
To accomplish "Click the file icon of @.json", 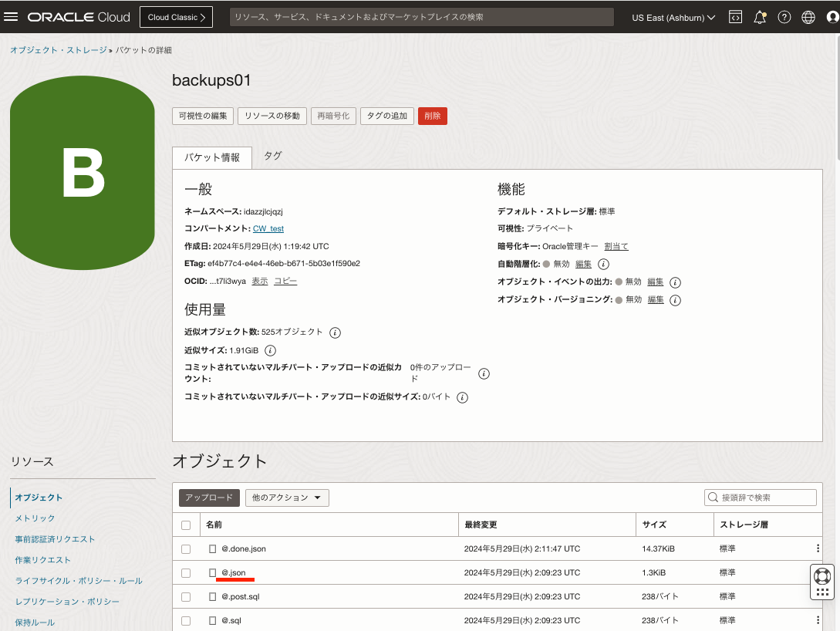I will pos(213,572).
